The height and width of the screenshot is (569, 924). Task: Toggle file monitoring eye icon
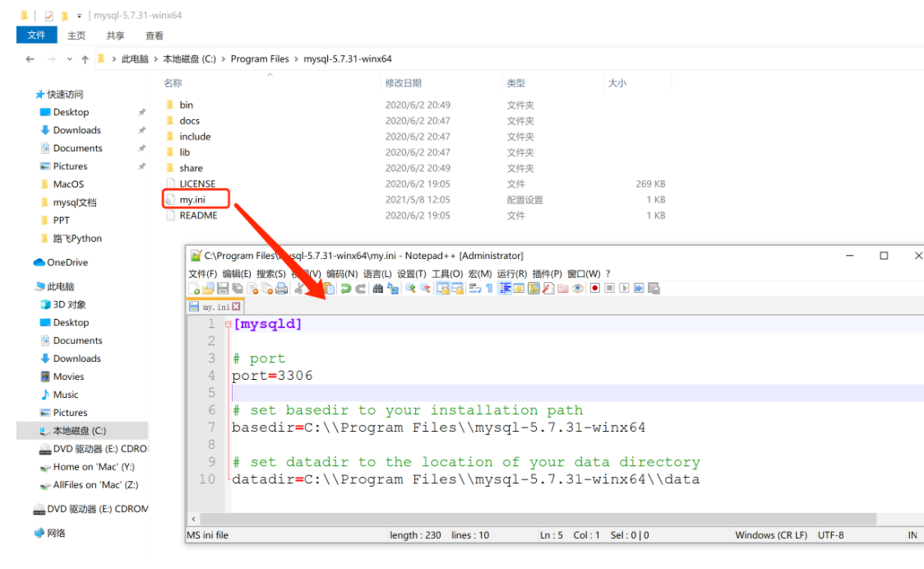click(x=577, y=289)
